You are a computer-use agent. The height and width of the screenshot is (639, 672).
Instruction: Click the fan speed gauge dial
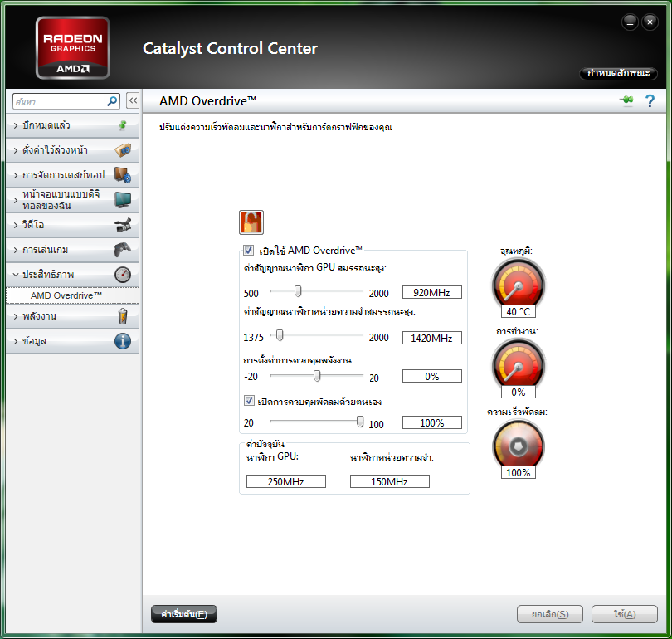point(519,445)
